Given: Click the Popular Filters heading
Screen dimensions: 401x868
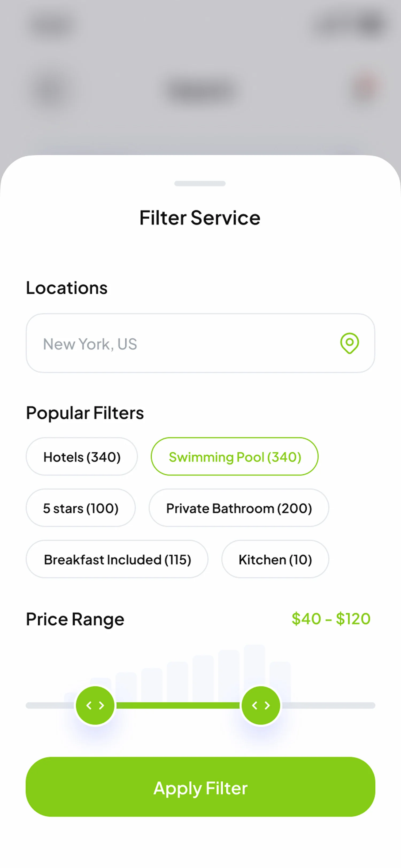Looking at the screenshot, I should (x=85, y=413).
